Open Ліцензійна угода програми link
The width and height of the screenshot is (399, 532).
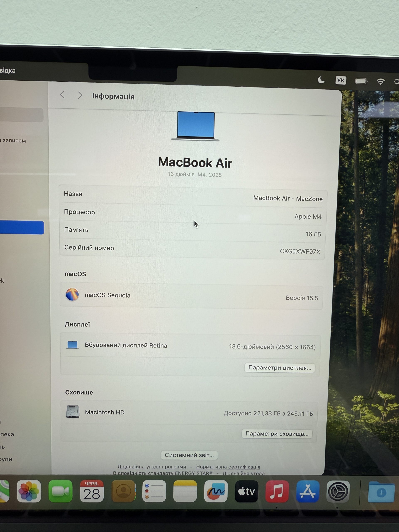coord(152,467)
